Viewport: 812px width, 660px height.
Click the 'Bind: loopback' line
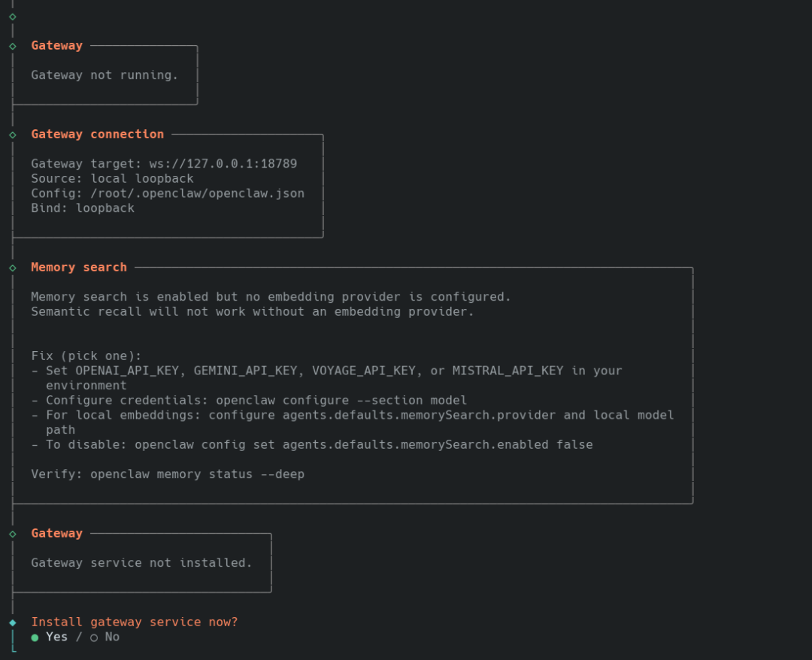[x=83, y=208]
